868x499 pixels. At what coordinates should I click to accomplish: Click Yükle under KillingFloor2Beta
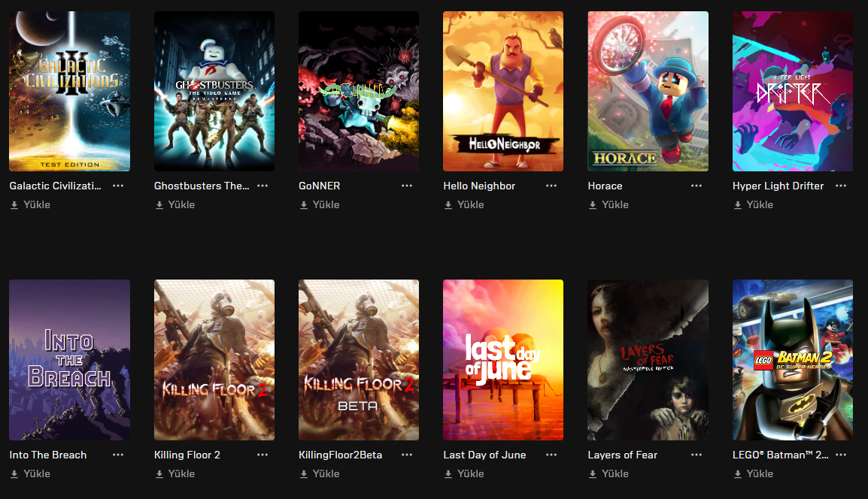[320, 473]
